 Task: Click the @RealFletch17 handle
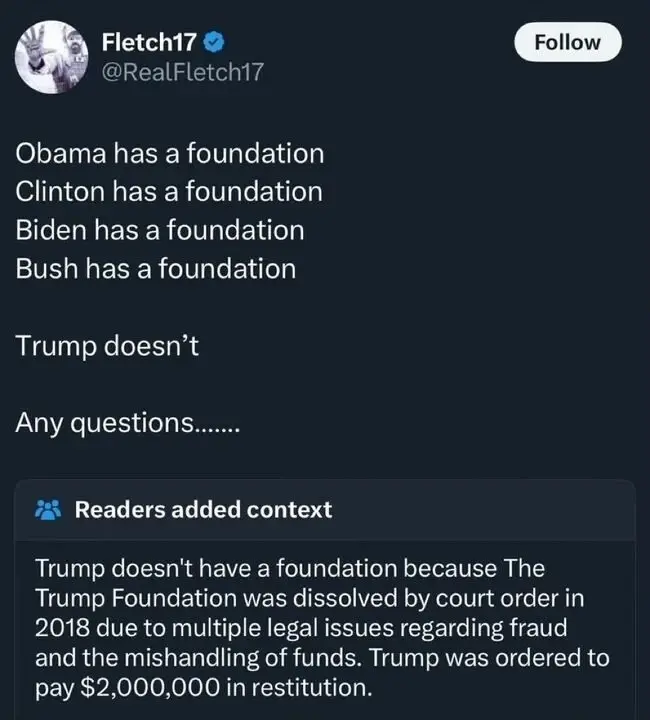182,72
